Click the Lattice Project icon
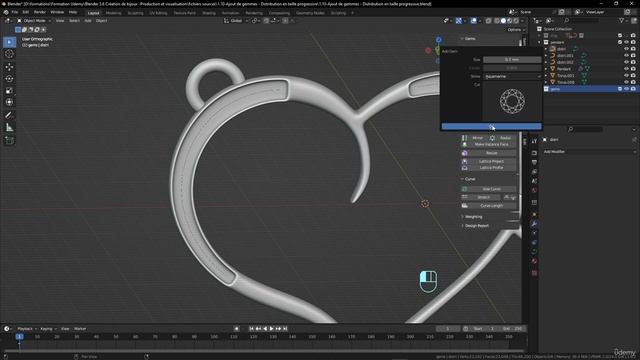 pos(464,161)
